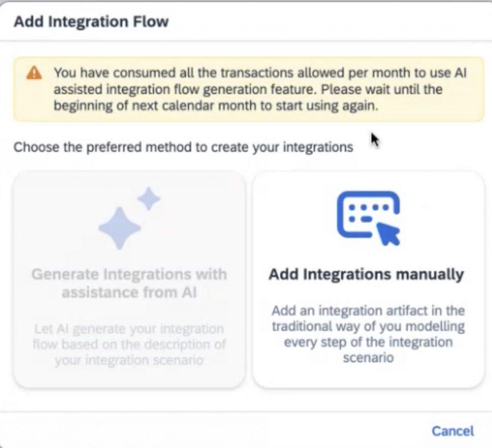Click the four-dot row inside the form icon
This screenshot has width=492, height=448.
(x=369, y=207)
